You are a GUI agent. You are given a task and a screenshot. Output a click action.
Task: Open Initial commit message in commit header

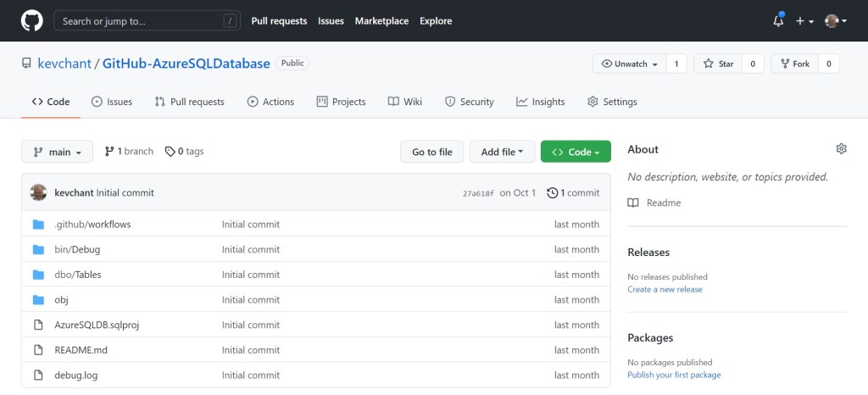point(125,192)
